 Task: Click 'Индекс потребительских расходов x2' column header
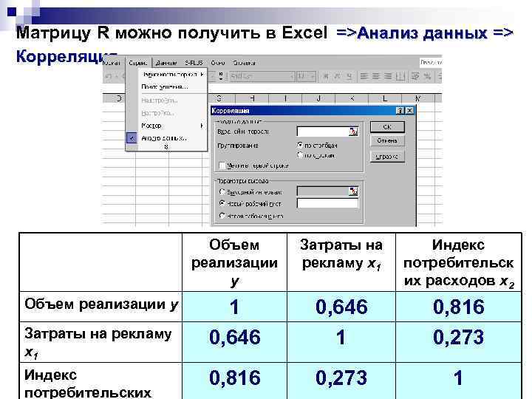(x=458, y=263)
